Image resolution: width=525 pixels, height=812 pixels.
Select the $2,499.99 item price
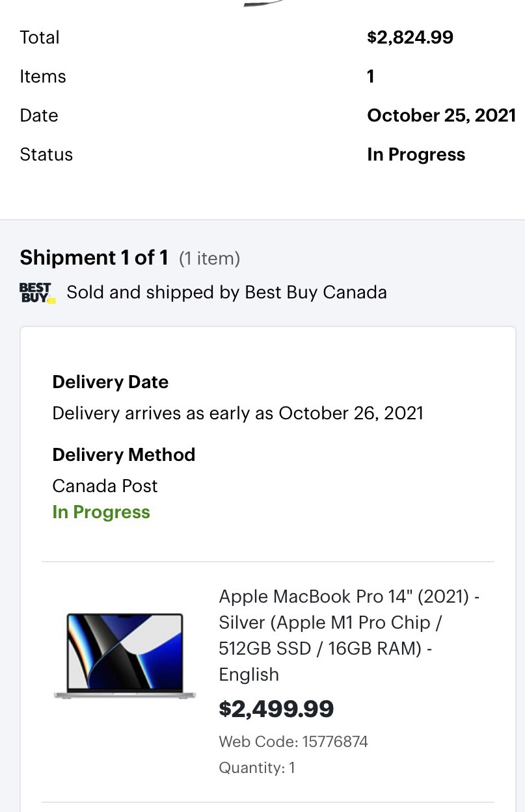(x=276, y=709)
